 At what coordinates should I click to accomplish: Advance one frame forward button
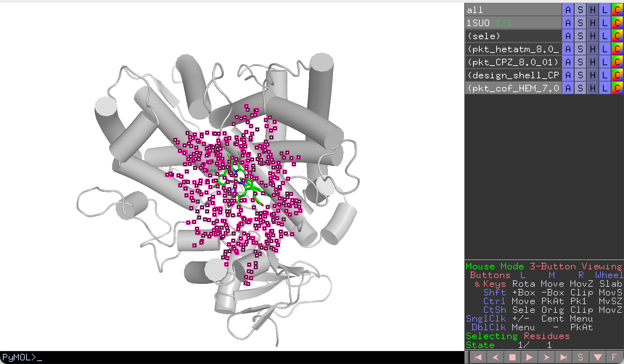[x=546, y=357]
